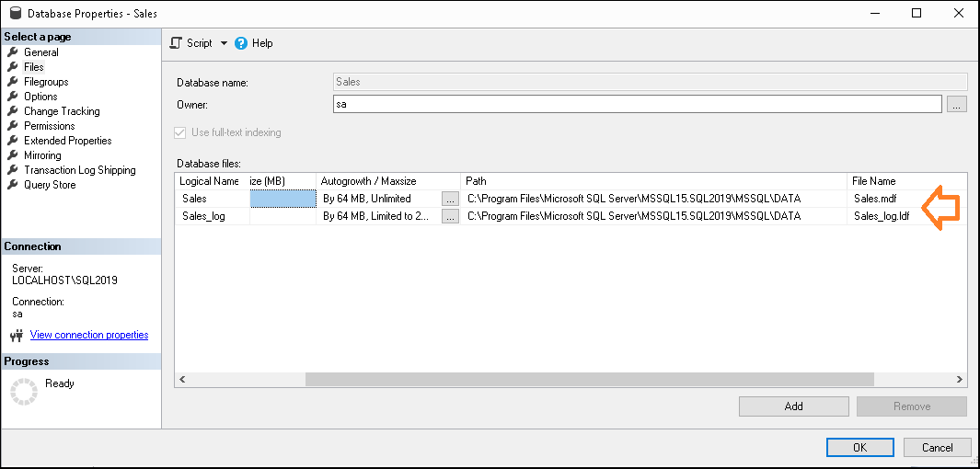Click the Path cell for Sales row
The width and height of the screenshot is (980, 469).
654,199
